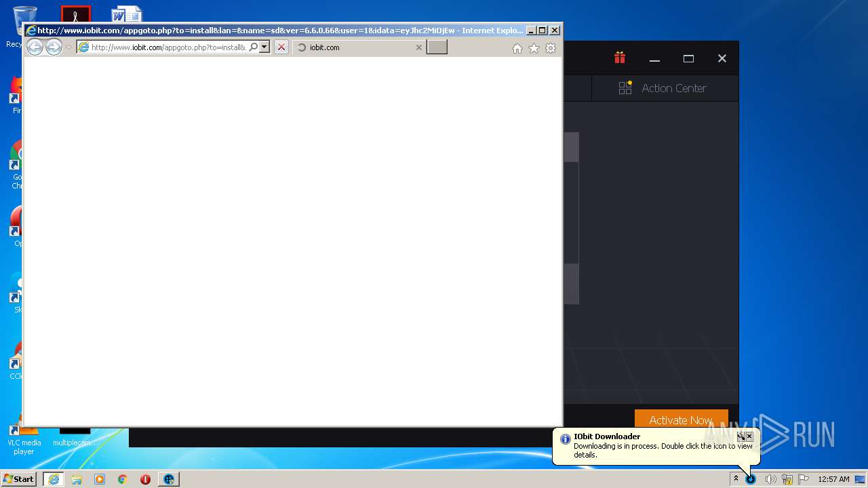
Task: Close the iobit.com tab
Action: [x=418, y=47]
